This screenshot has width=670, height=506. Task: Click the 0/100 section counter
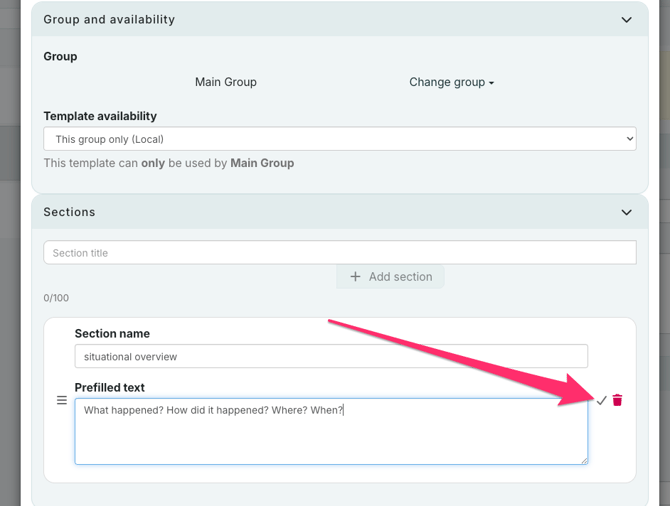click(56, 298)
